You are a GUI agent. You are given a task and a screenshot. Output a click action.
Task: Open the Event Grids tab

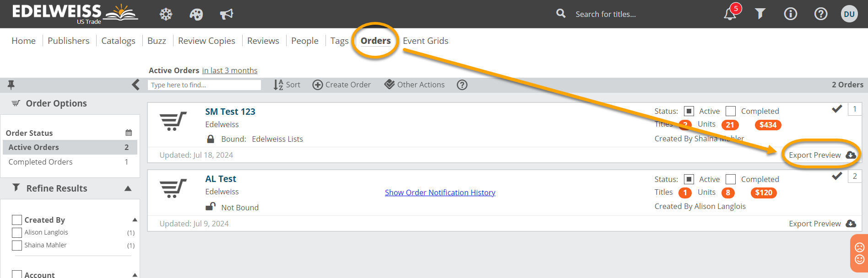pos(426,41)
